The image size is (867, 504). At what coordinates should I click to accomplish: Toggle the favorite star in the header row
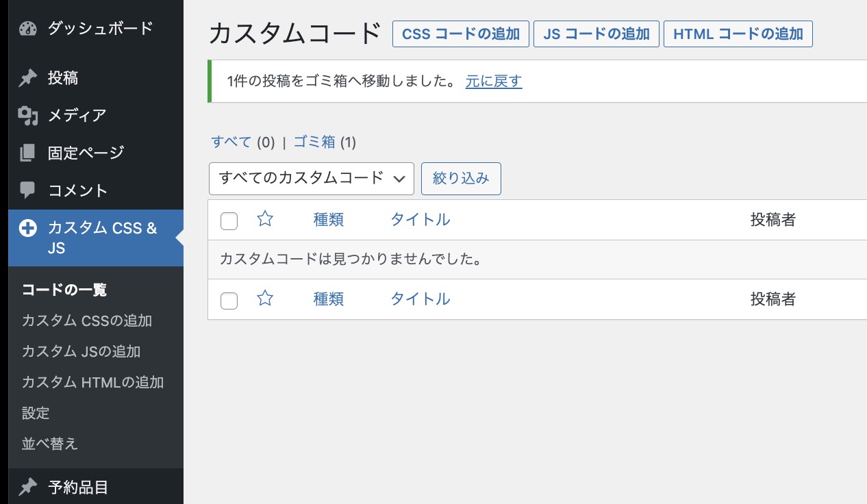tap(264, 219)
